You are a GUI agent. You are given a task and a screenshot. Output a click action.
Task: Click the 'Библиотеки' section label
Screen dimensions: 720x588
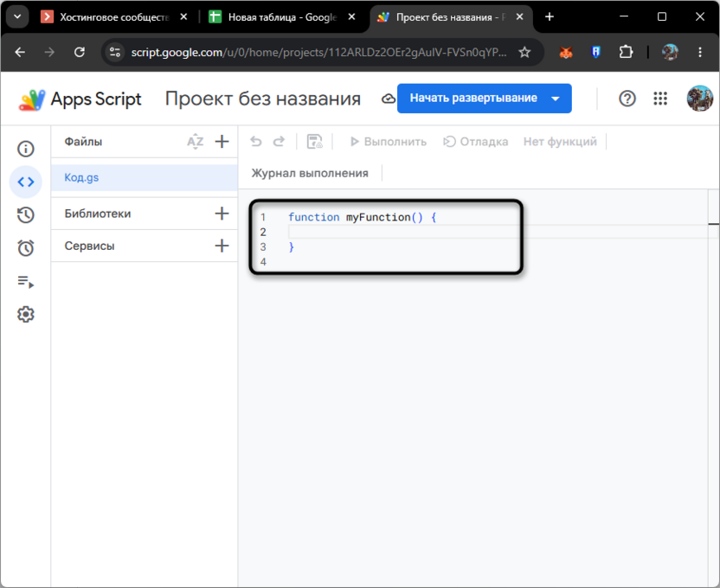[97, 214]
